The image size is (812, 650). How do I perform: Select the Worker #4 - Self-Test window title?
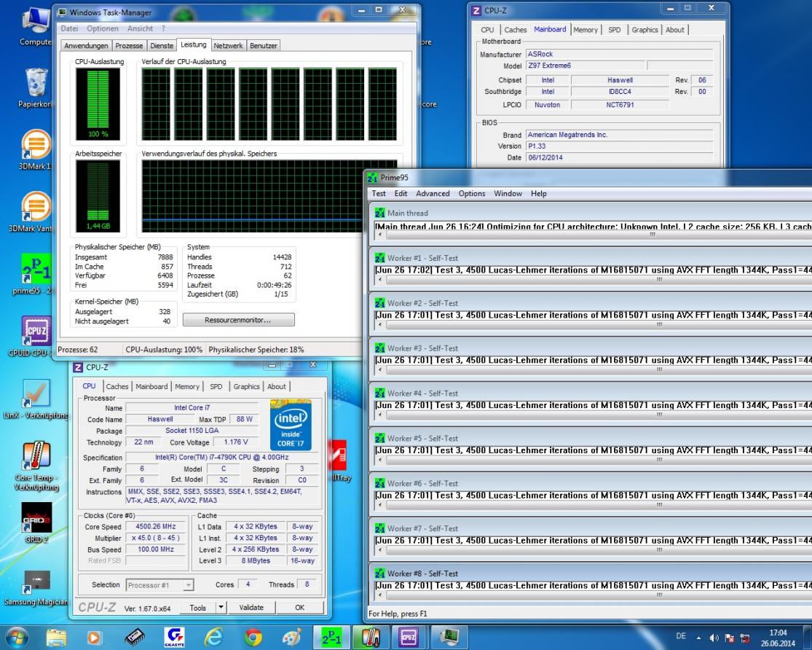pos(422,393)
